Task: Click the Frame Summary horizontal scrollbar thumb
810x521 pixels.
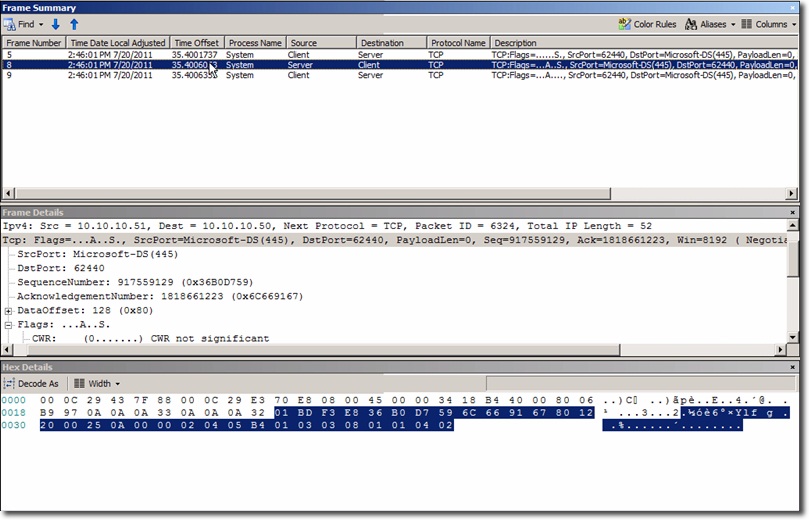Action: click(x=313, y=194)
